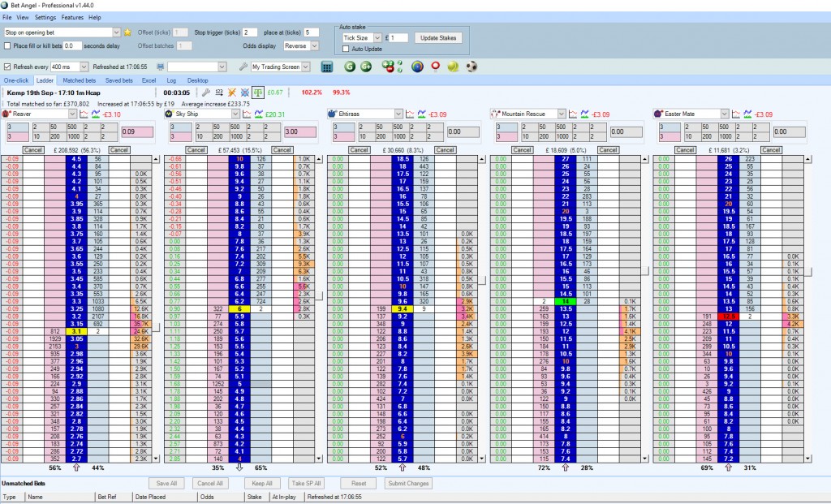Click the wrench beside My Trading Screen
The width and height of the screenshot is (831, 504).
243,67
